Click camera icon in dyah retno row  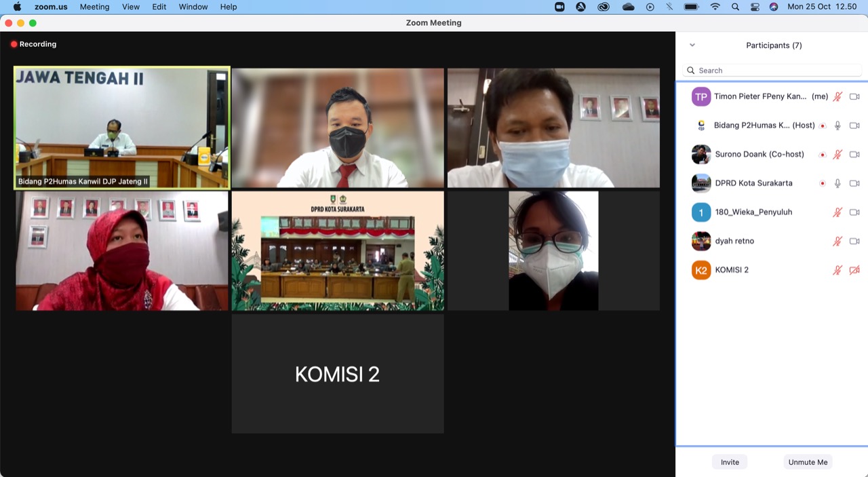854,241
